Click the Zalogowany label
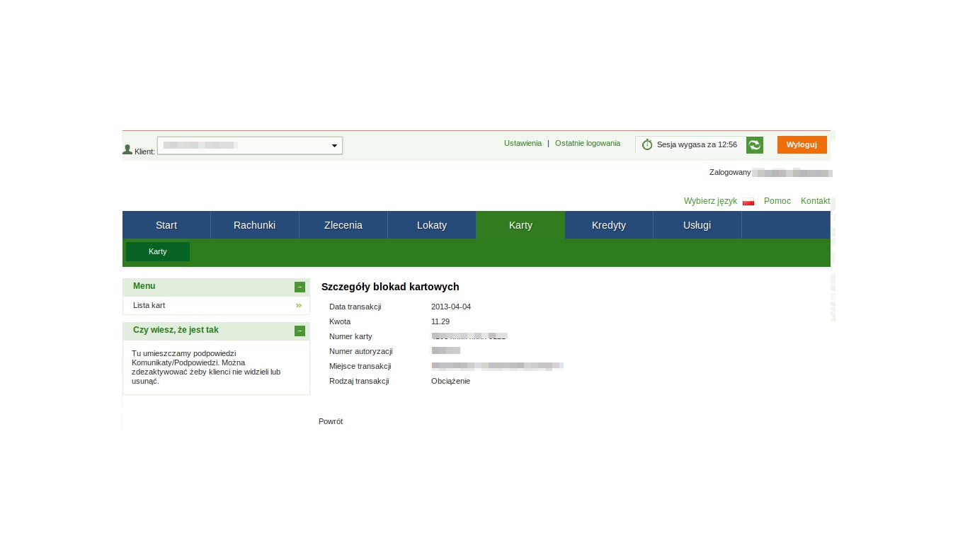Screen dimensions: 958x560 coord(730,172)
